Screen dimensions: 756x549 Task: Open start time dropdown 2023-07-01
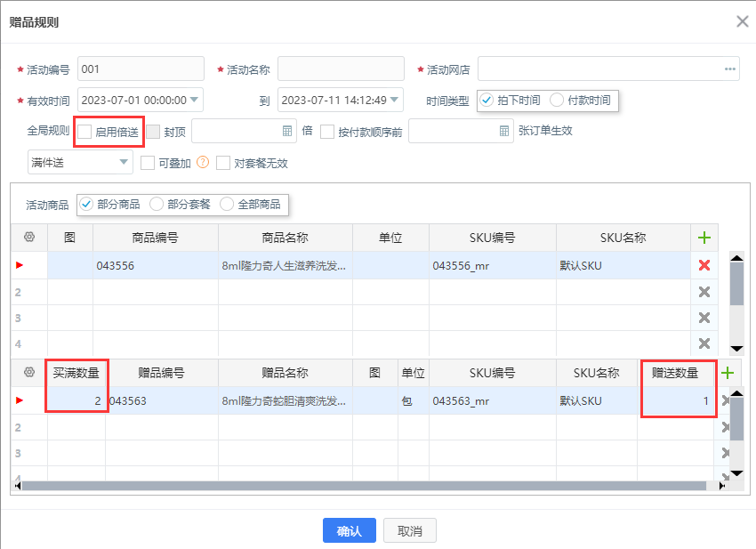point(194,100)
